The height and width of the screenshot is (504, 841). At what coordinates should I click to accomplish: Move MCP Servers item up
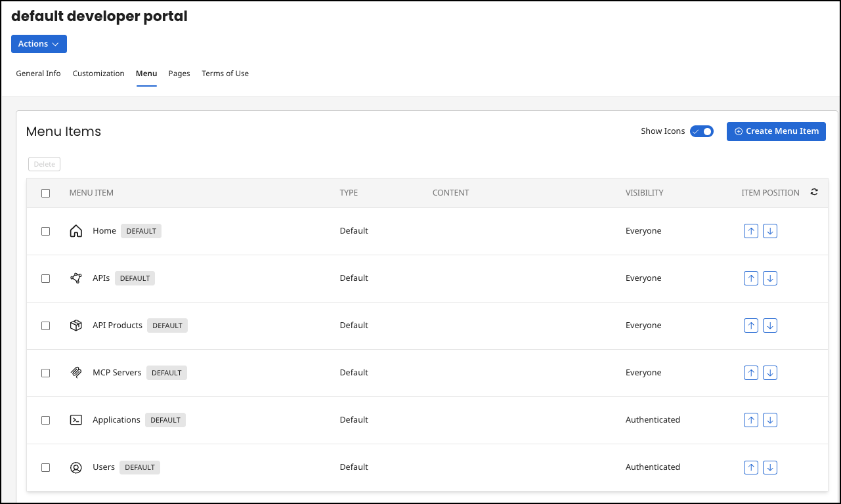(751, 373)
